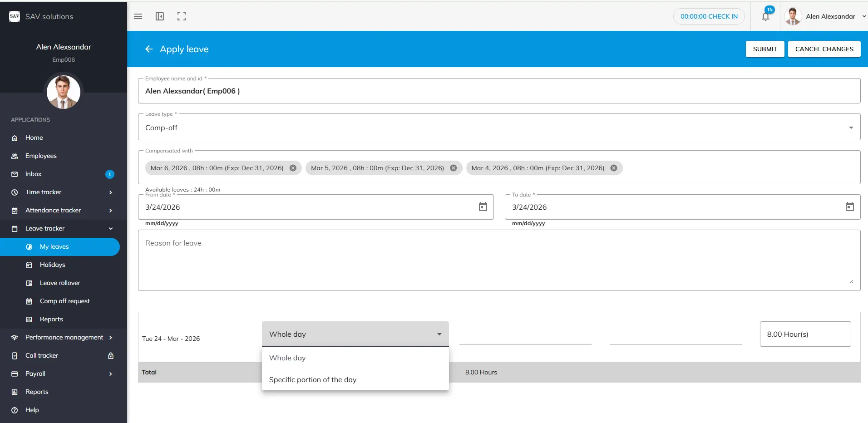Open the To date calendar picker

click(849, 207)
